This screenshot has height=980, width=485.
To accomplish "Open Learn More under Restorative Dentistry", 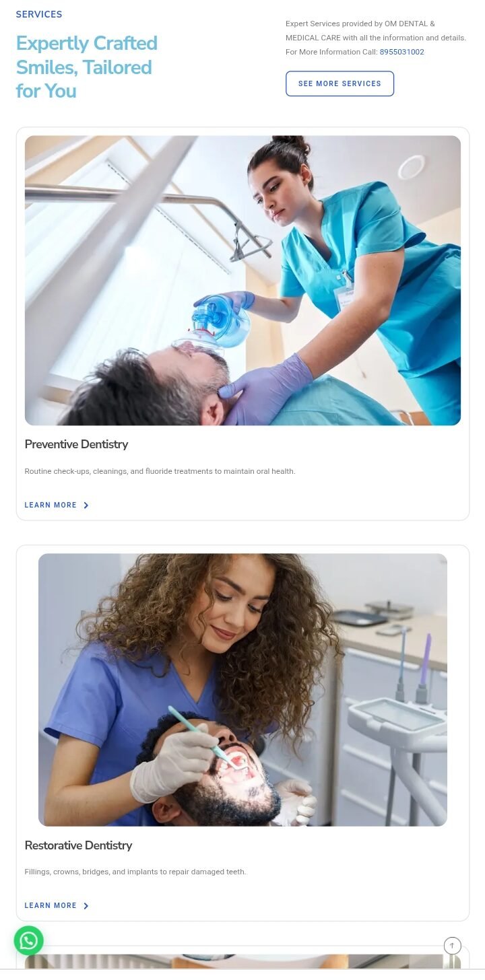I will (x=51, y=906).
